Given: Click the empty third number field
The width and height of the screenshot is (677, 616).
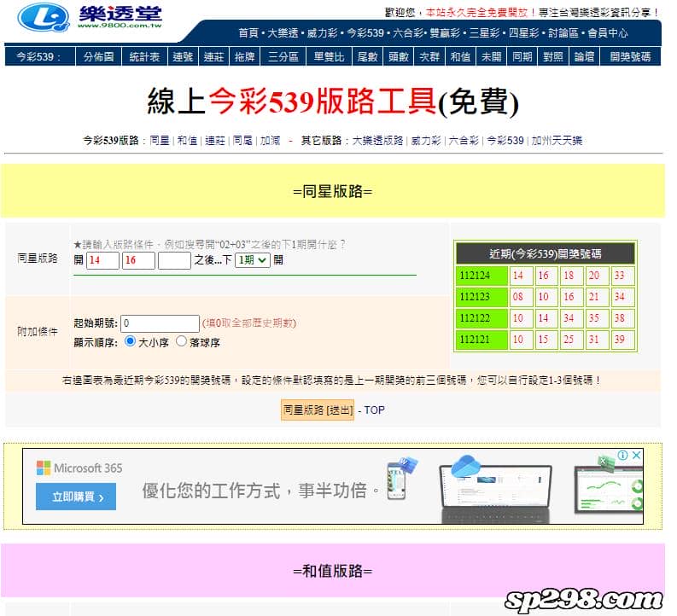Looking at the screenshot, I should coord(174,260).
